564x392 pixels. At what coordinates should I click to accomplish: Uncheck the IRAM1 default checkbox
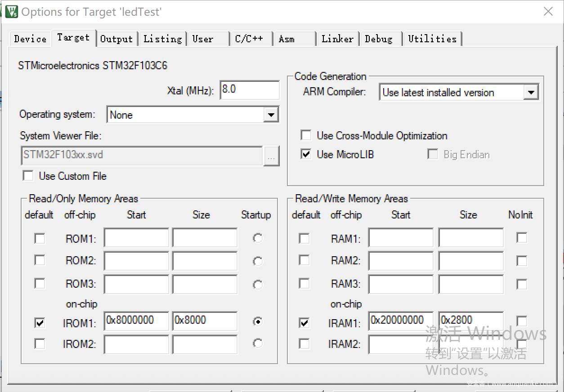click(304, 323)
